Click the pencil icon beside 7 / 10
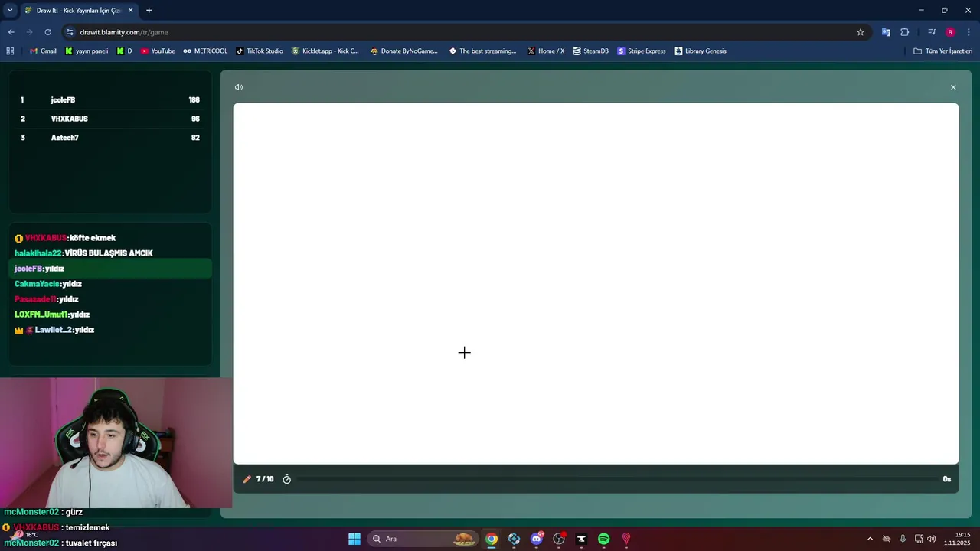 coord(247,479)
